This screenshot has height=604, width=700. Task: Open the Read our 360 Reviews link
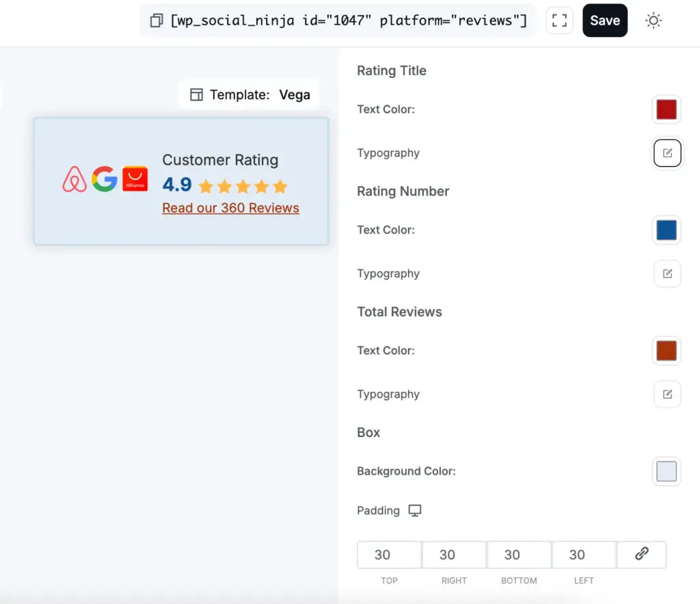(x=230, y=208)
